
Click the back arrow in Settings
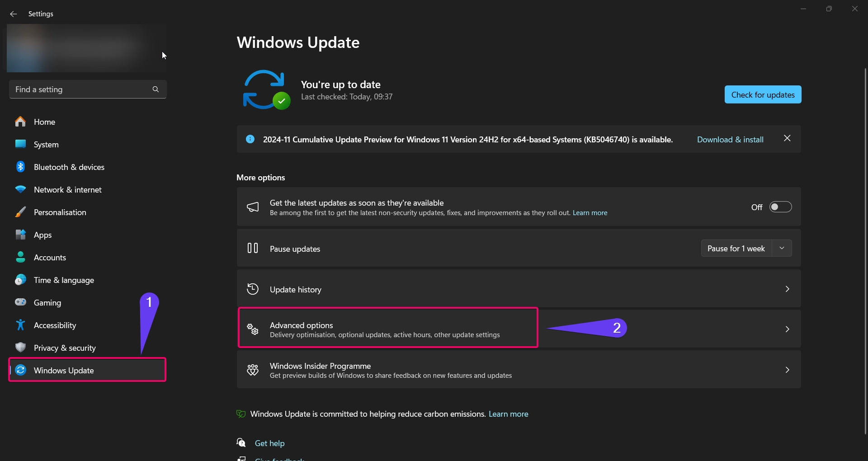point(14,14)
